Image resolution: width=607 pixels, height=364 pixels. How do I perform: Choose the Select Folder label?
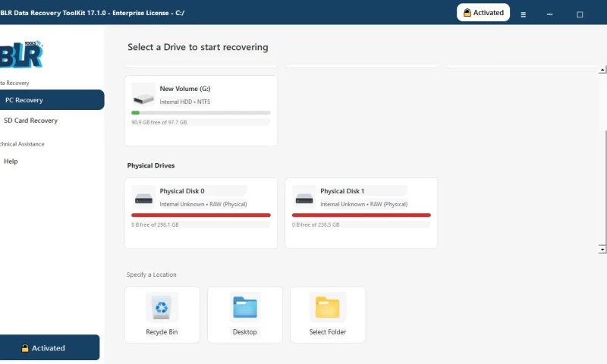click(328, 332)
